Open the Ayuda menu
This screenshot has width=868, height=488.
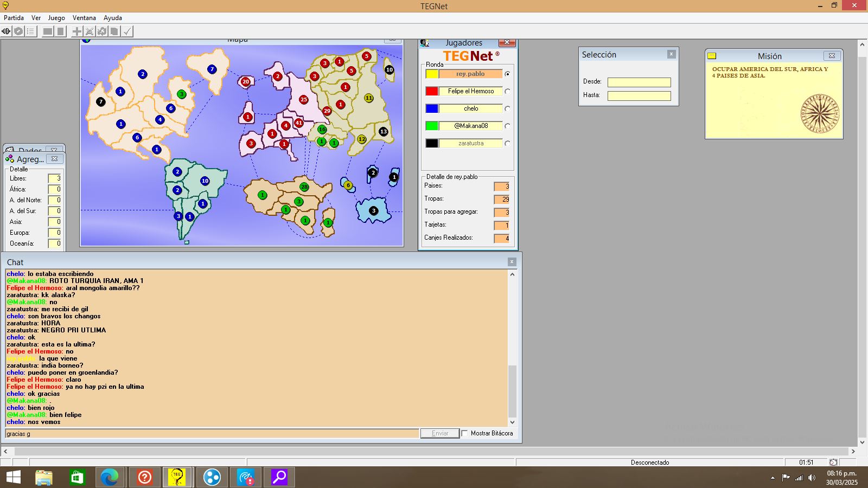click(x=113, y=18)
